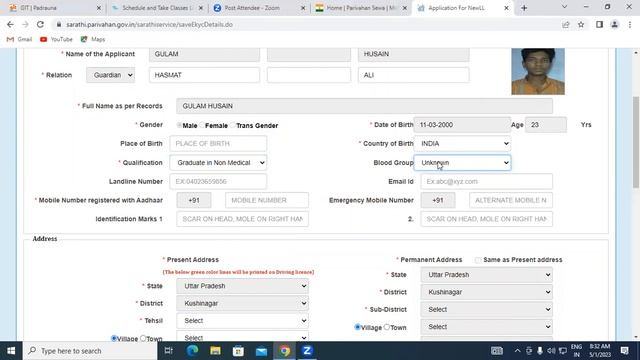Click the Email Id field

(x=487, y=181)
